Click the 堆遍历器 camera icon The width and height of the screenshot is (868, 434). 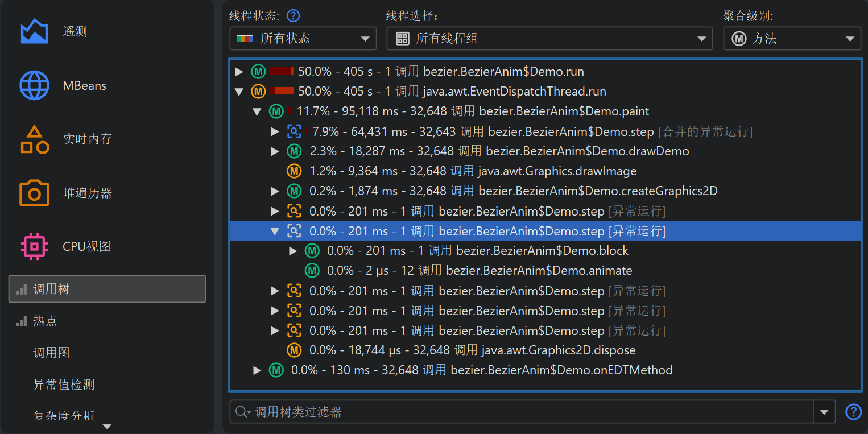click(x=34, y=193)
